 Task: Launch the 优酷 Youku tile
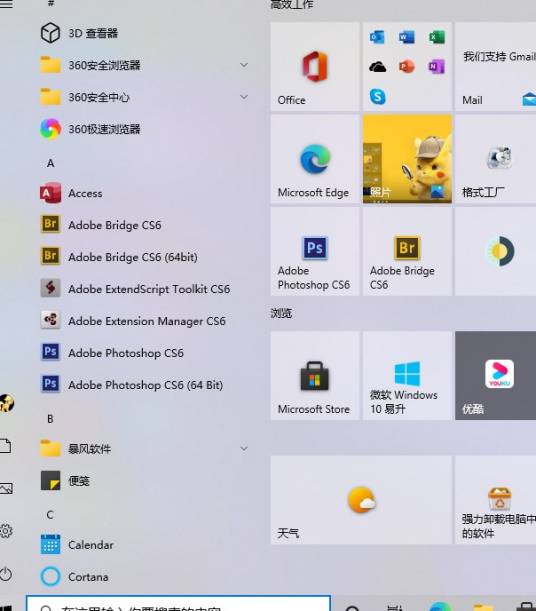(495, 376)
